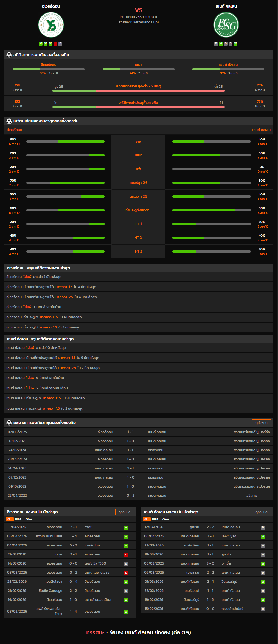Open view-all button for St. Gallen last 10 matches
Screen dimensions: 278x644
pyautogui.click(x=261, y=512)
